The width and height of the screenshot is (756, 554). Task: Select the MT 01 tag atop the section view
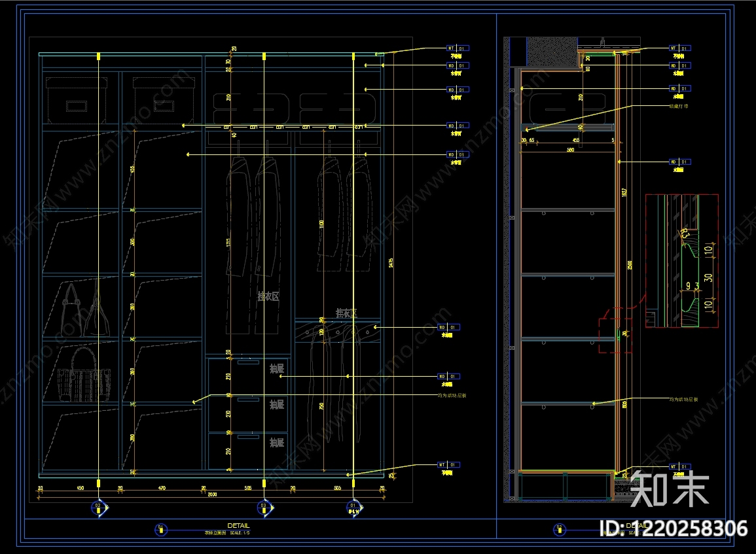coord(680,48)
